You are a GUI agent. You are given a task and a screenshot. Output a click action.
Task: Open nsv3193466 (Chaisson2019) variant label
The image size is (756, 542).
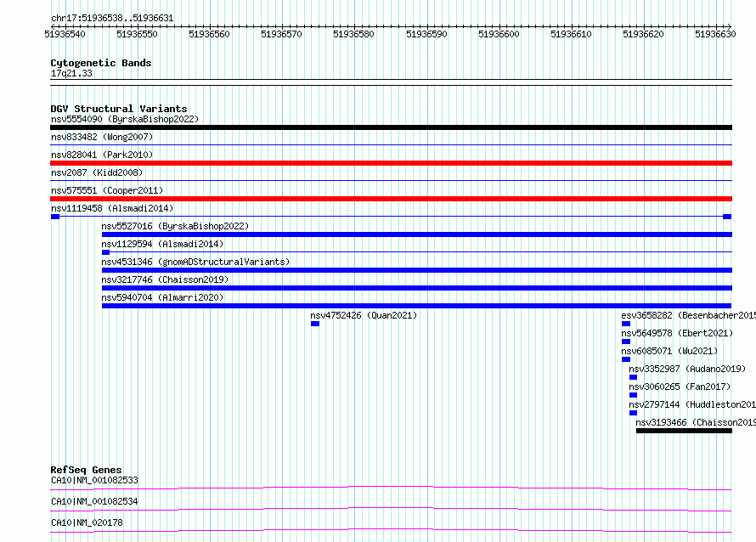pos(696,422)
